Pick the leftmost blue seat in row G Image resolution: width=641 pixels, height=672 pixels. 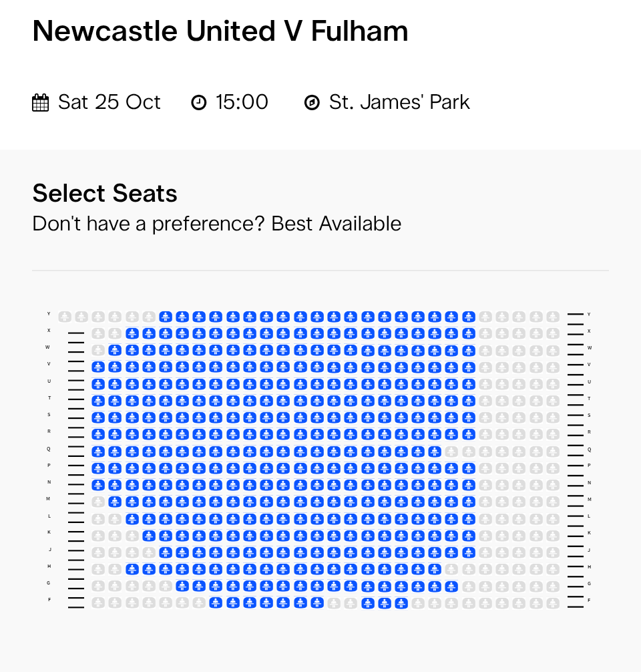pyautogui.click(x=182, y=586)
